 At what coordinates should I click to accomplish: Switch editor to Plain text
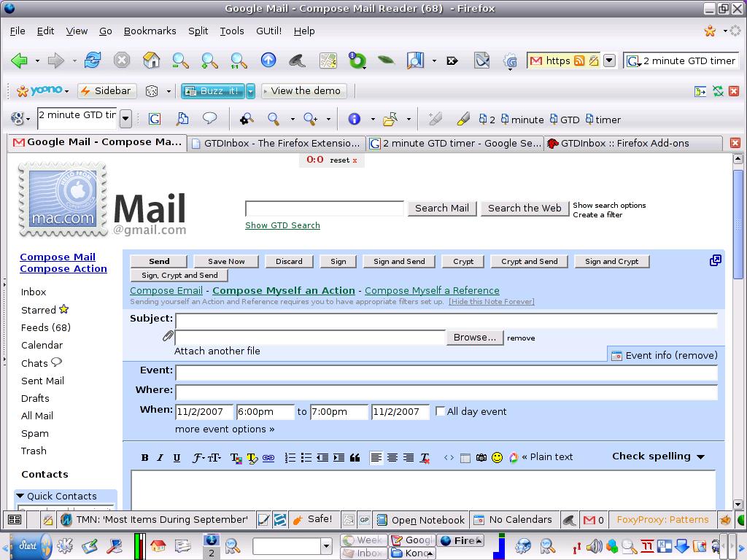(547, 456)
